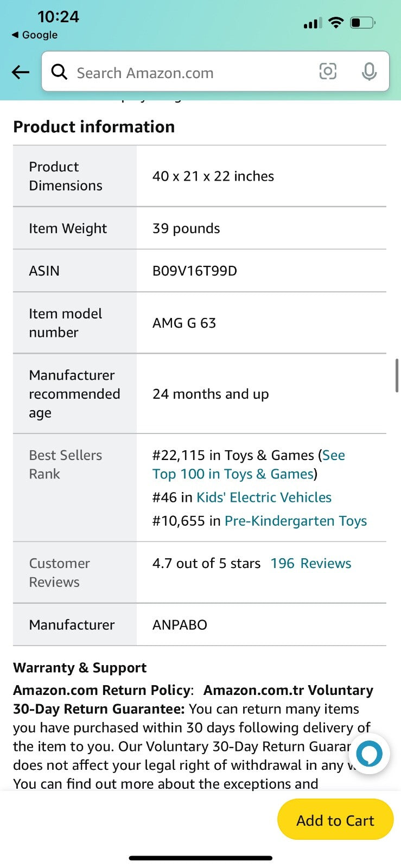Tap the microphone voice search icon
This screenshot has height=868, width=401.
pos(369,72)
